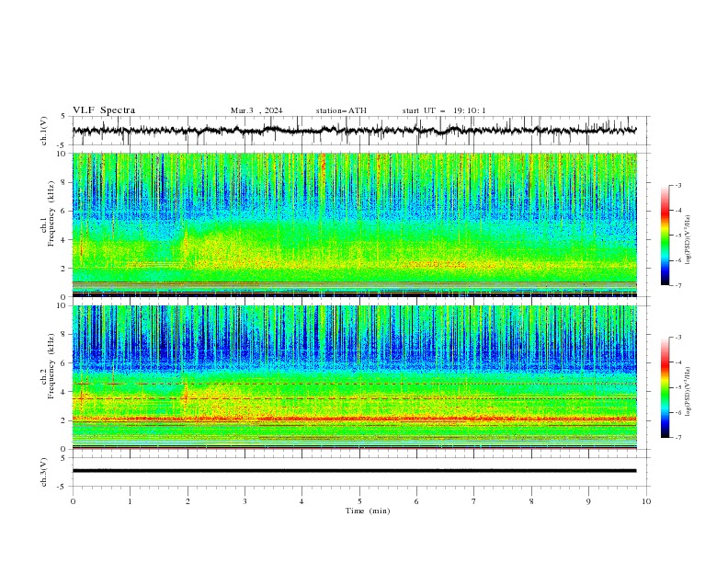Click the 'VLF Spectra' title text

coord(104,110)
